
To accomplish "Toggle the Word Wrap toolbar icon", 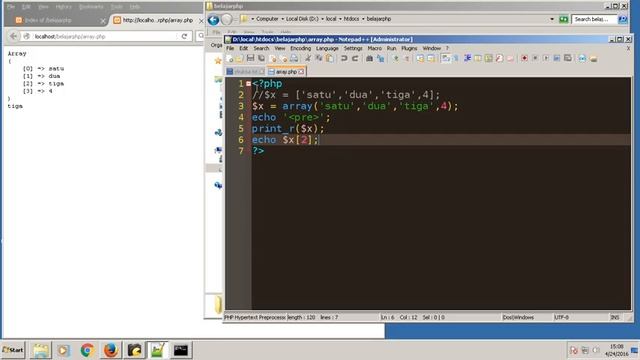I will pos(446,58).
